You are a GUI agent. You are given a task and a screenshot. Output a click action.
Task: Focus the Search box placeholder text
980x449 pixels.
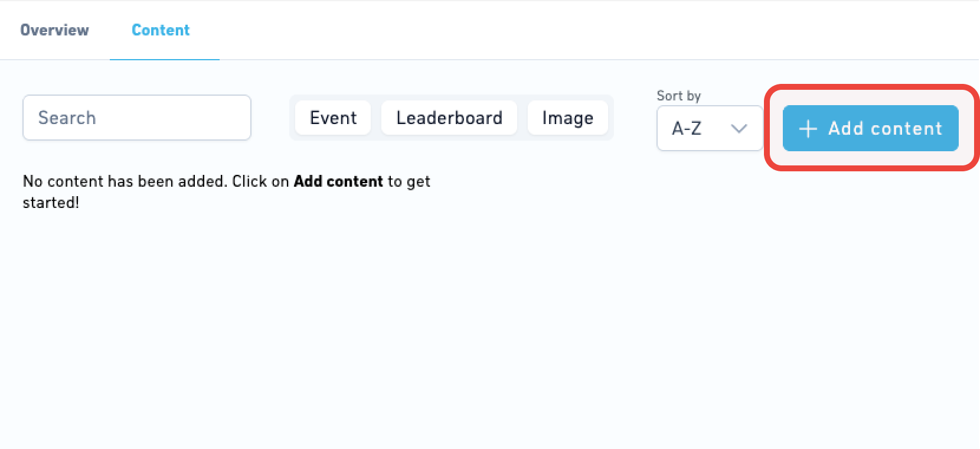coord(67,118)
